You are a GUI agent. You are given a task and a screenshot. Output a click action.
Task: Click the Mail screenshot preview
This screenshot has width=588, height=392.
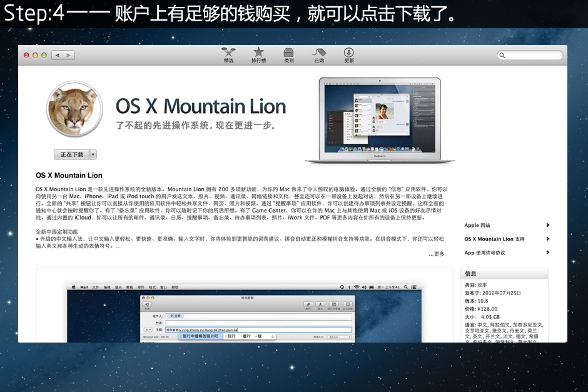(244, 313)
